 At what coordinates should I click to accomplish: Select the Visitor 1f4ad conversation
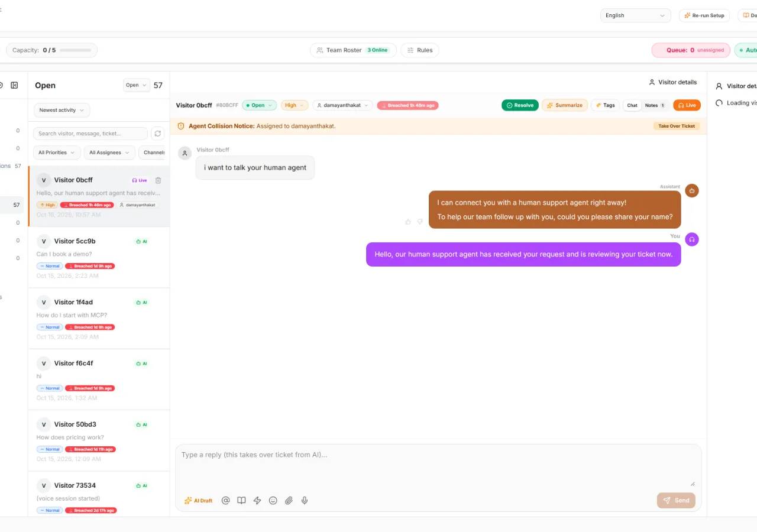click(99, 319)
